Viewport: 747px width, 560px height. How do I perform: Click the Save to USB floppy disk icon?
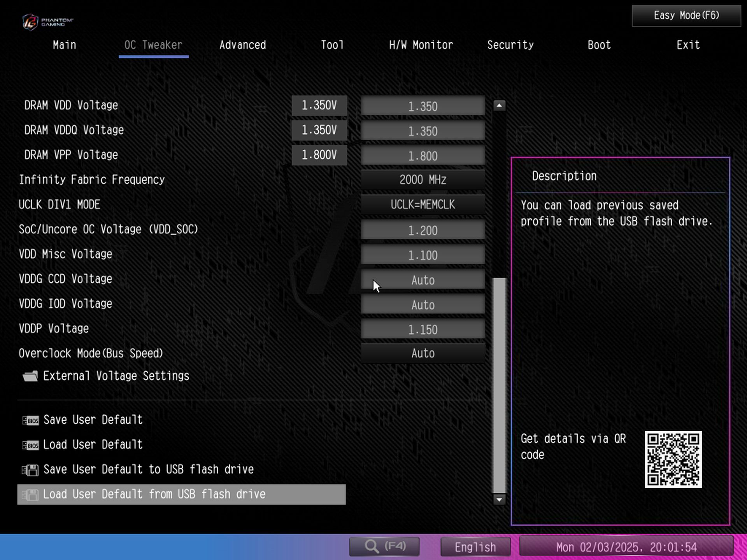(x=30, y=470)
